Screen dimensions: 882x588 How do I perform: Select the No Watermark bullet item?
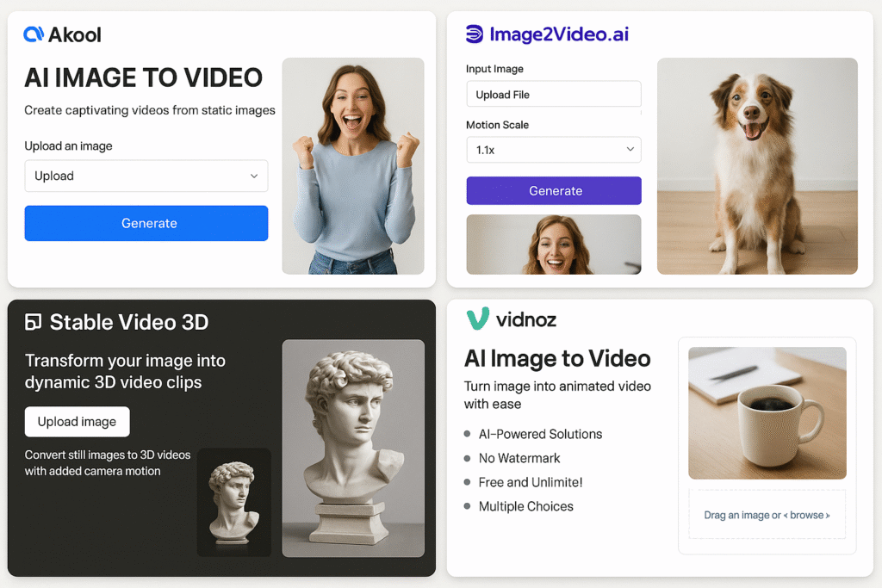click(519, 458)
